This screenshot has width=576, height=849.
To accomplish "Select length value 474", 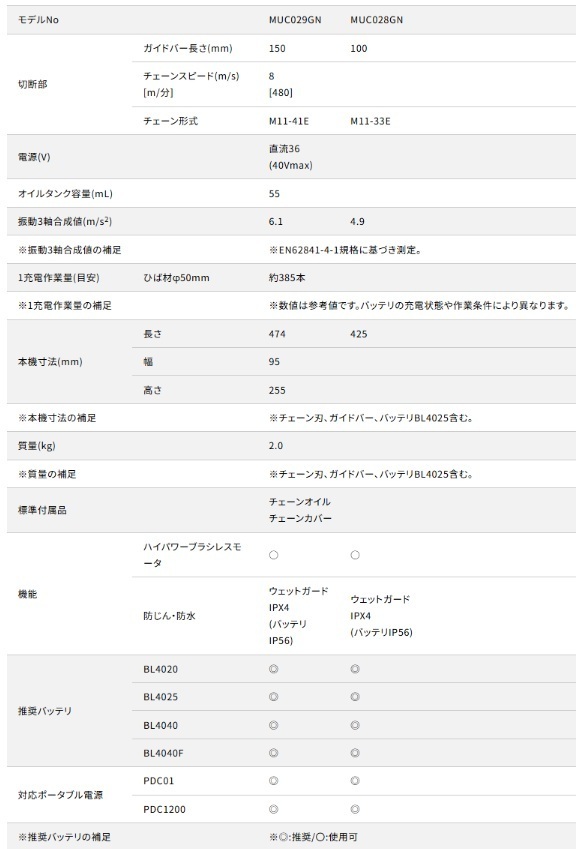I will 277,334.
